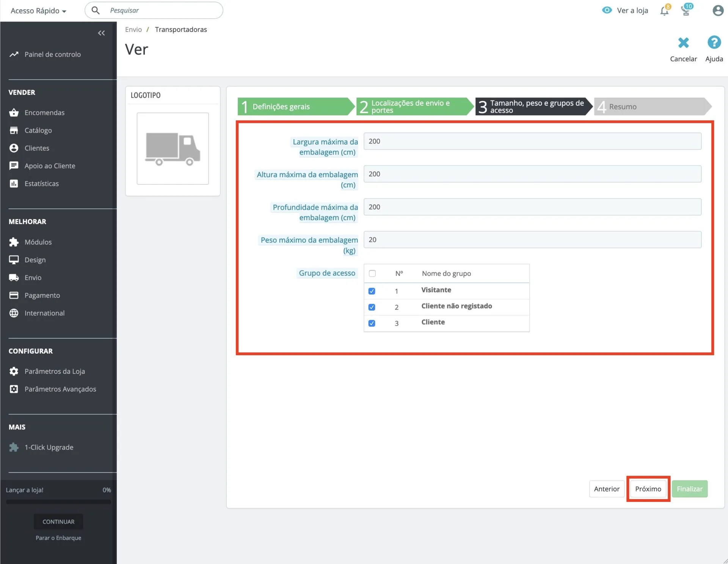This screenshot has width=728, height=564.
Task: Click the Próximo button
Action: 648,489
